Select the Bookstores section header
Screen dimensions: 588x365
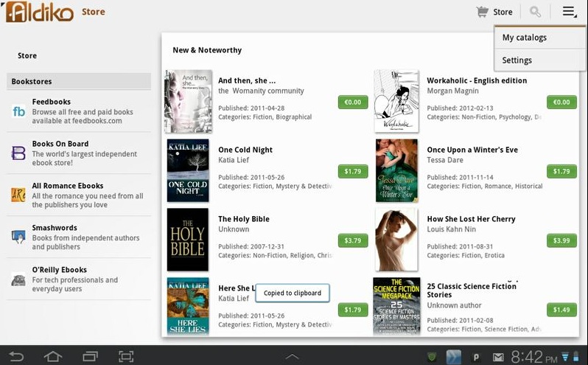pos(79,81)
